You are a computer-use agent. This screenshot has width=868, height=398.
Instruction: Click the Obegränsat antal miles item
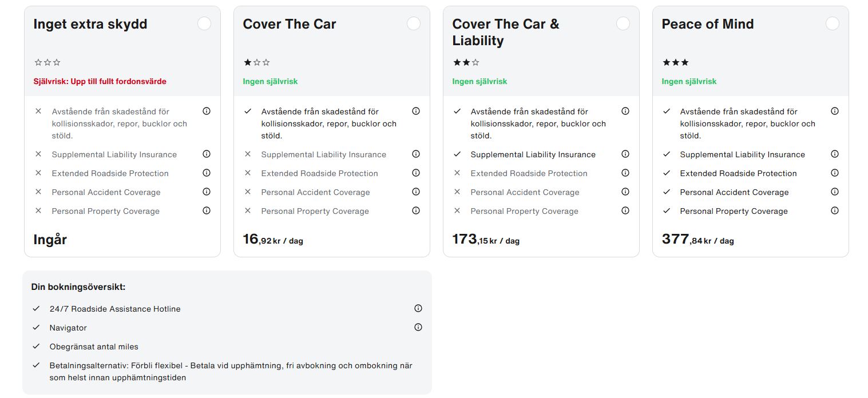[94, 347]
